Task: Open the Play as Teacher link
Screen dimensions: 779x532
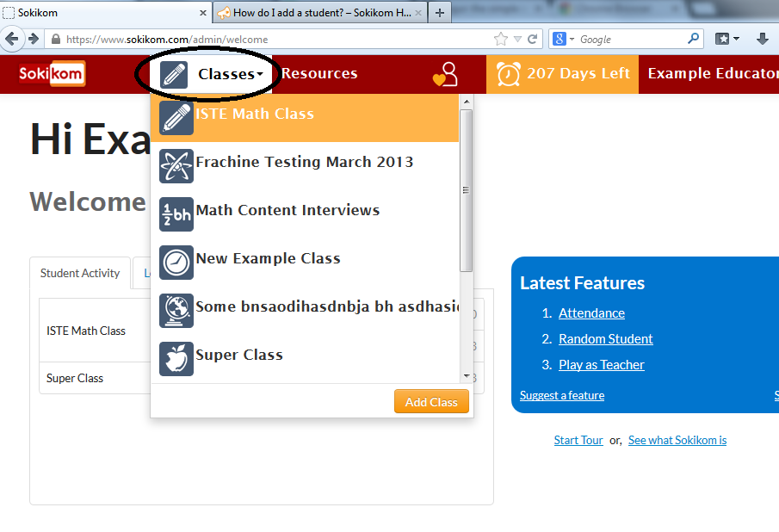Action: click(x=601, y=365)
